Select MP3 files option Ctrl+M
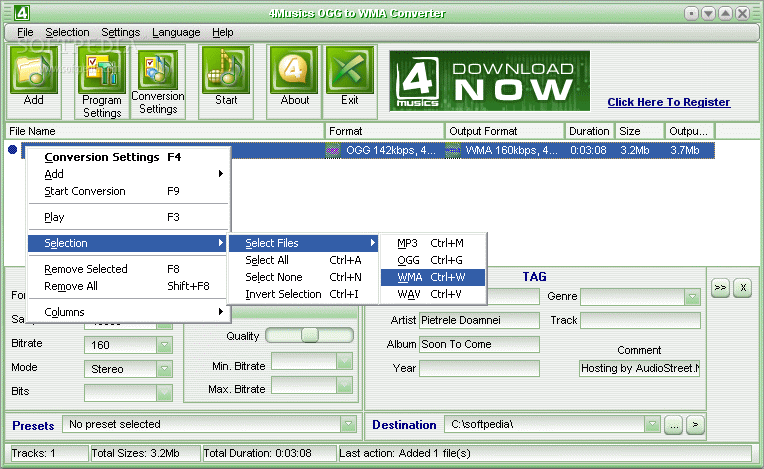764x469 pixels. tap(433, 243)
